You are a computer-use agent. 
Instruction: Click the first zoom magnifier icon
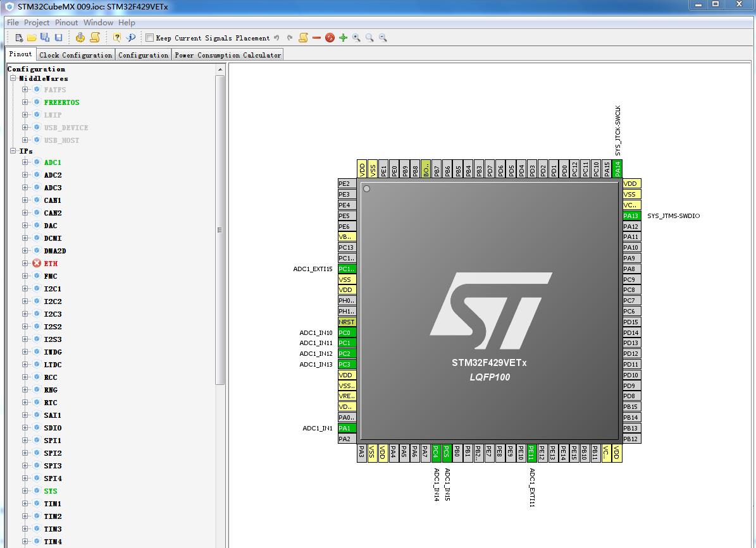(356, 37)
